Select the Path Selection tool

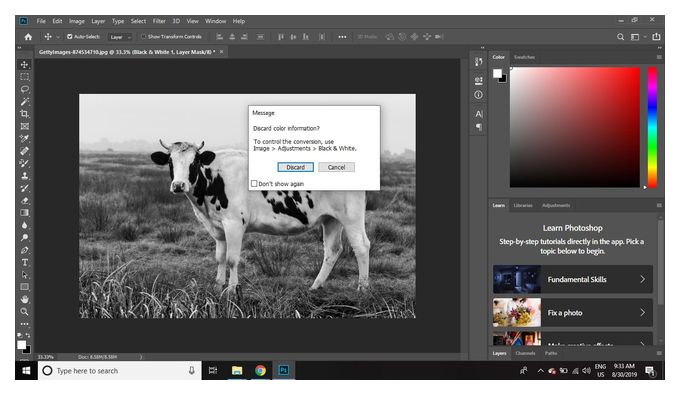pyautogui.click(x=25, y=275)
